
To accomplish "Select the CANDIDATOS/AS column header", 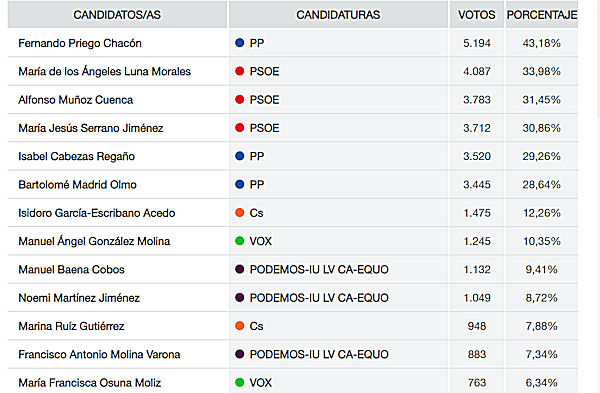I will [117, 15].
